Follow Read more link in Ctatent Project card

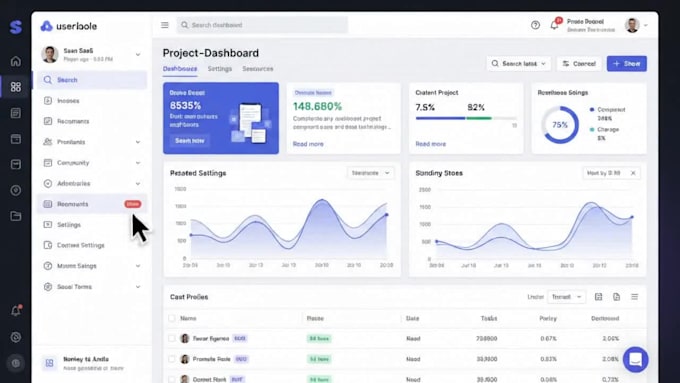431,144
